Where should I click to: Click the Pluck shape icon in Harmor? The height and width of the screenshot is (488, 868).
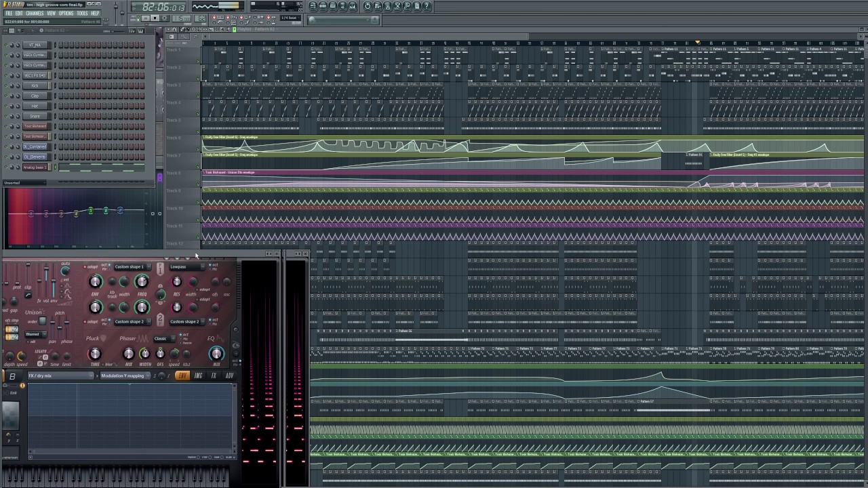point(103,338)
